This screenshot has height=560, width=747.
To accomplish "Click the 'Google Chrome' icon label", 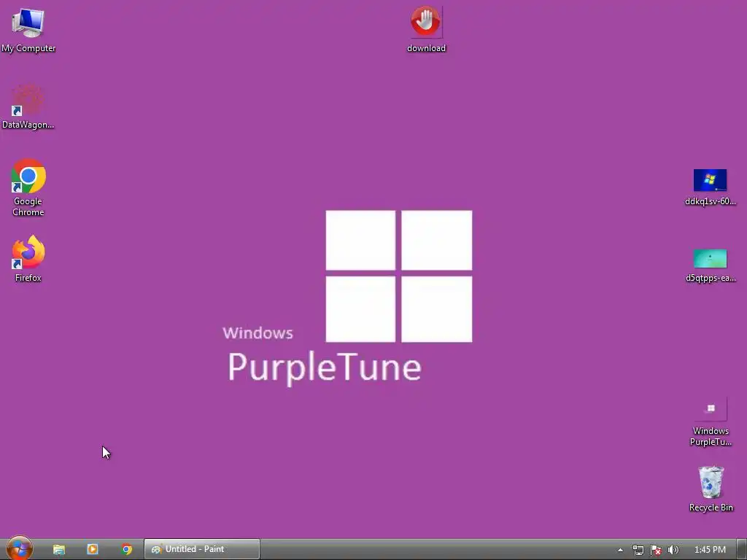I will [x=28, y=206].
